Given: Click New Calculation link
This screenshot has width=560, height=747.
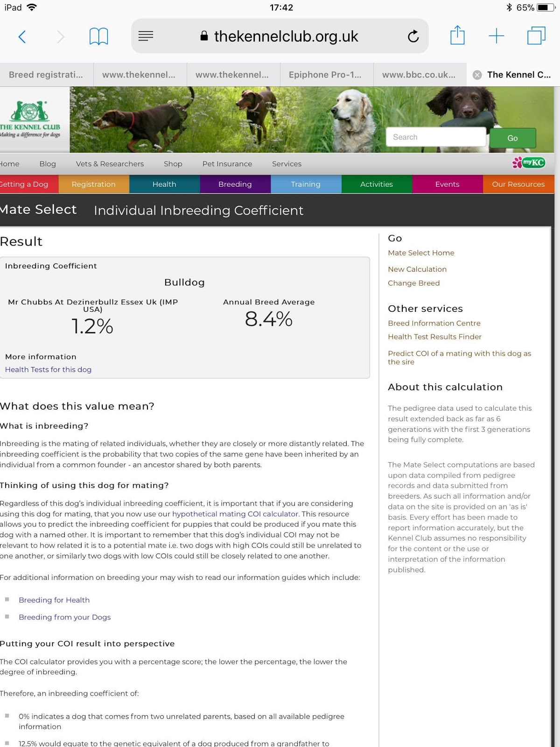Looking at the screenshot, I should (x=417, y=269).
